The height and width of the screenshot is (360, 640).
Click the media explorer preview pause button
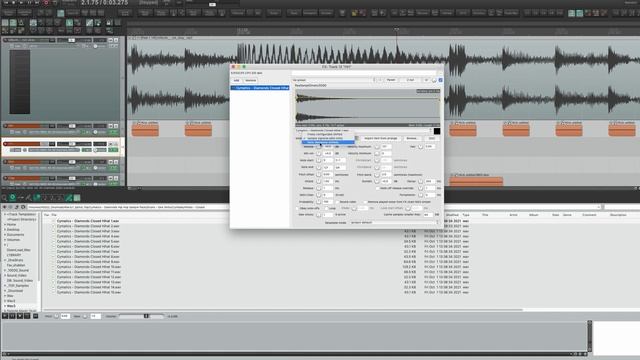12,316
